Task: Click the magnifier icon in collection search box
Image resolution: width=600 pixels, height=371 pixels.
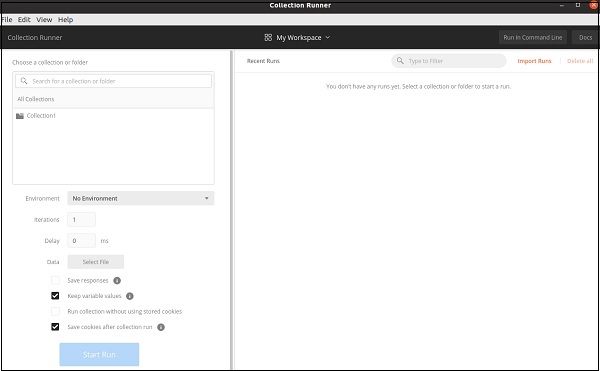Action: pyautogui.click(x=24, y=81)
